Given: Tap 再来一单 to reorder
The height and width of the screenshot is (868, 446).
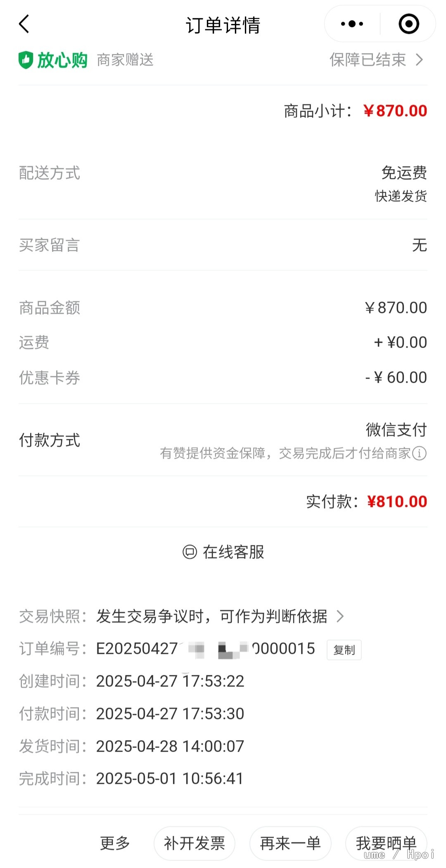Looking at the screenshot, I should pyautogui.click(x=290, y=843).
